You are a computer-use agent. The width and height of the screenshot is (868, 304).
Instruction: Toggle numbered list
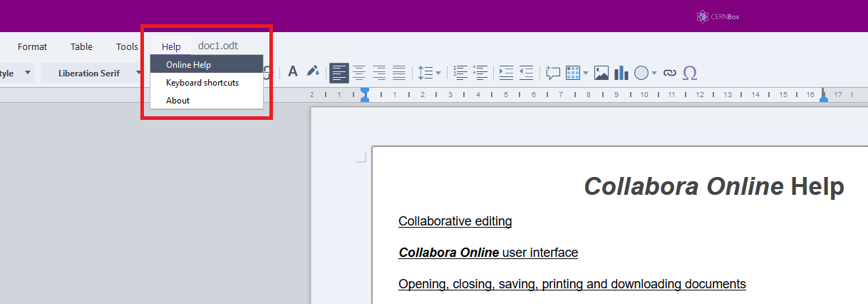[460, 72]
